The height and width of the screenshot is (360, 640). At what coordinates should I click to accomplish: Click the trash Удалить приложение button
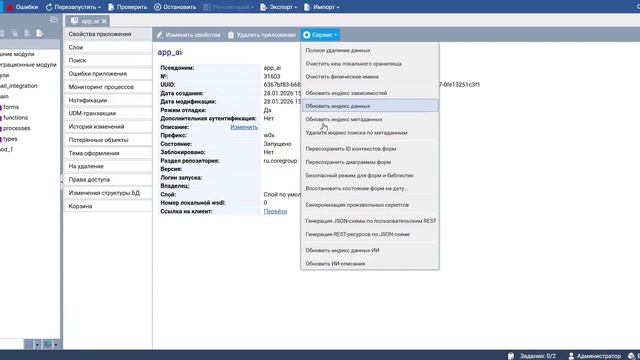point(262,35)
